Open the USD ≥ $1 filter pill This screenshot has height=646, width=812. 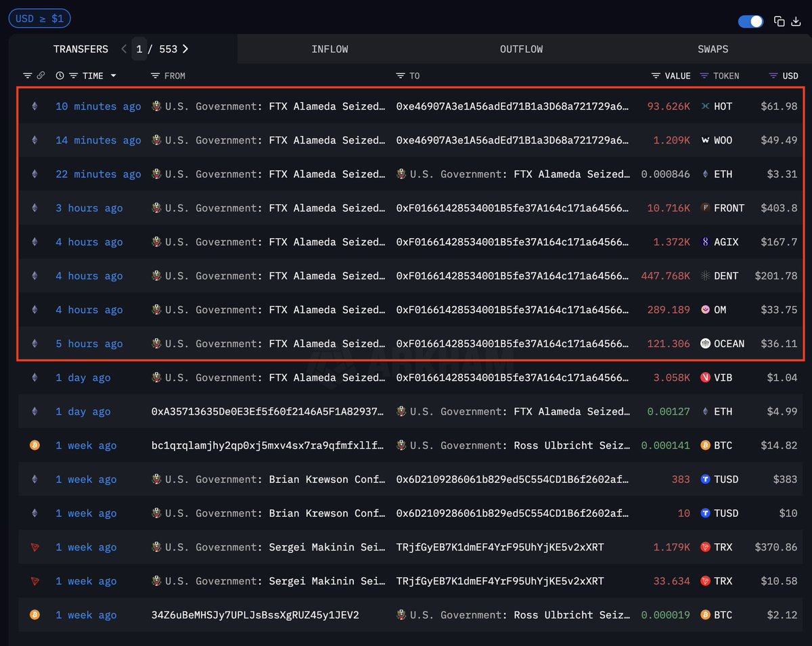click(x=39, y=18)
